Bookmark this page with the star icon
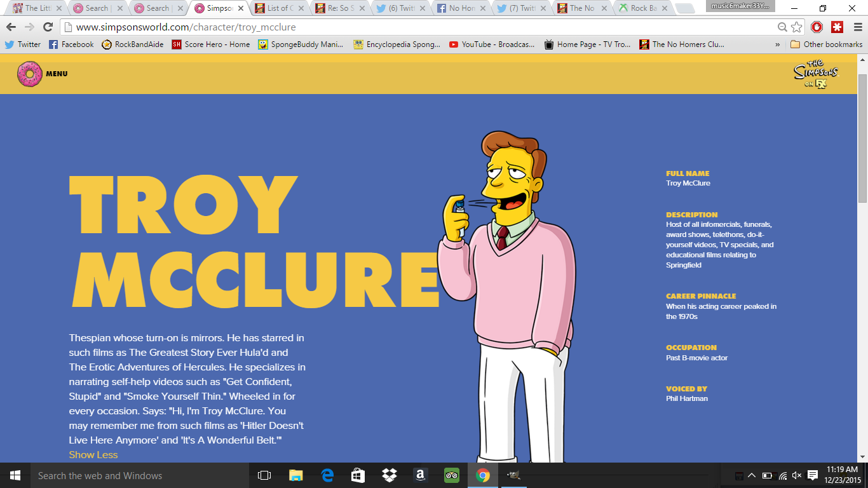Viewport: 868px width, 488px height. [x=796, y=27]
